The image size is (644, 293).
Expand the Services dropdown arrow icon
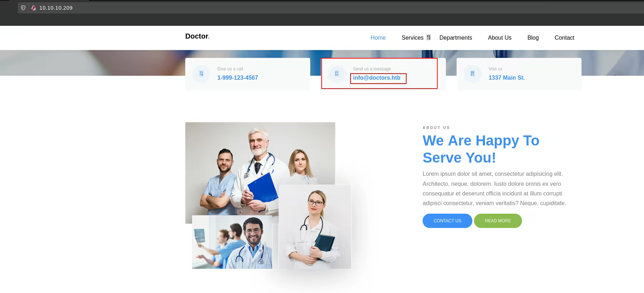428,38
